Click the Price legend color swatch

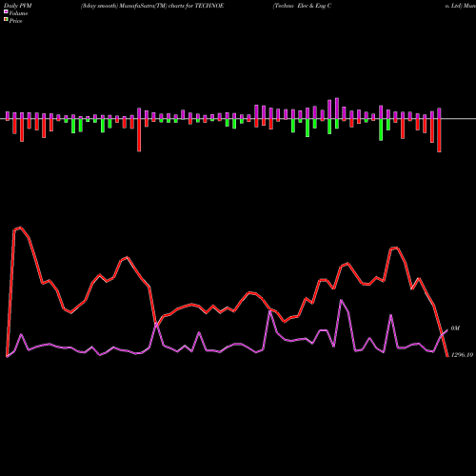(6, 20)
